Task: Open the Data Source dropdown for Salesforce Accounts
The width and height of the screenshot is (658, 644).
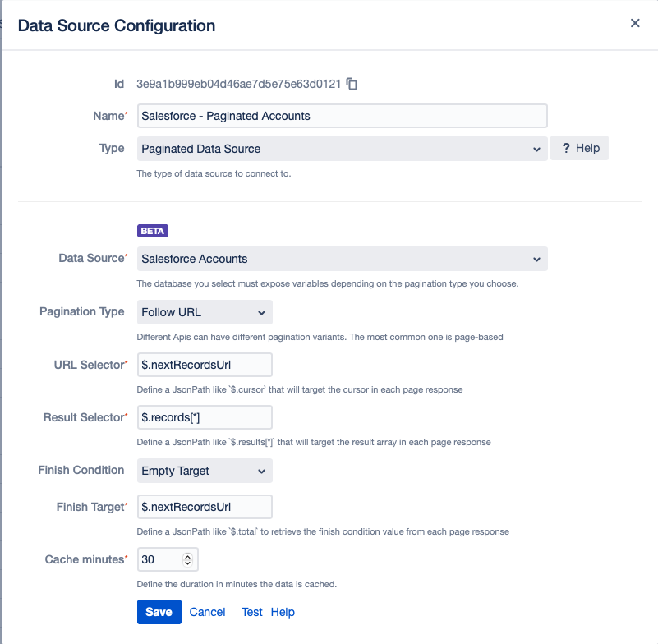Action: click(342, 259)
